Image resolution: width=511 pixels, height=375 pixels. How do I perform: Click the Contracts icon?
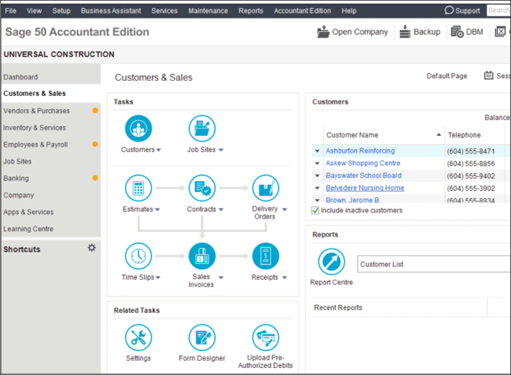tap(202, 188)
